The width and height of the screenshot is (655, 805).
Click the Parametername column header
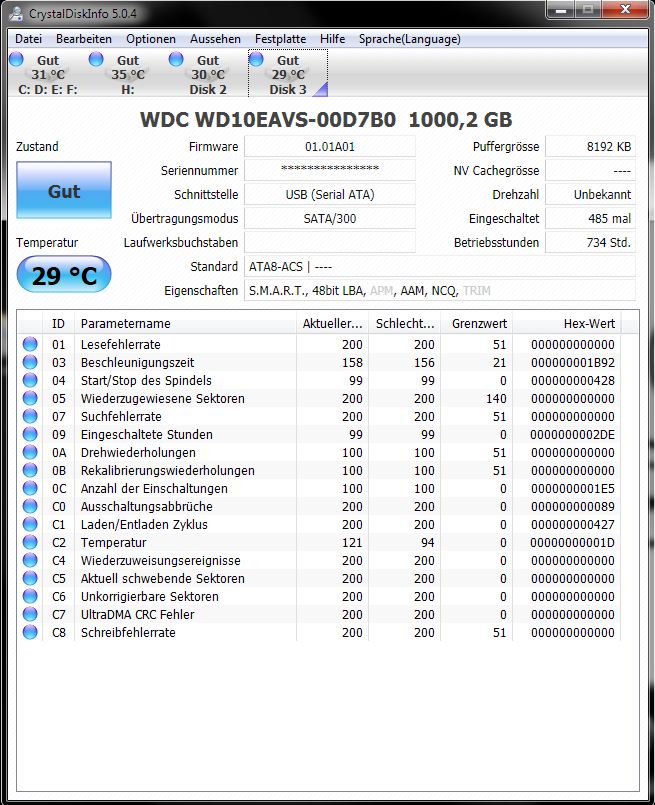pos(185,323)
